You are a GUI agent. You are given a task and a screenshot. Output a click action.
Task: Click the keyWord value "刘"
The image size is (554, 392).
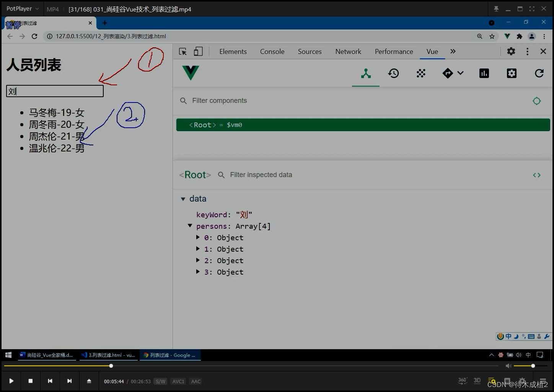point(244,215)
